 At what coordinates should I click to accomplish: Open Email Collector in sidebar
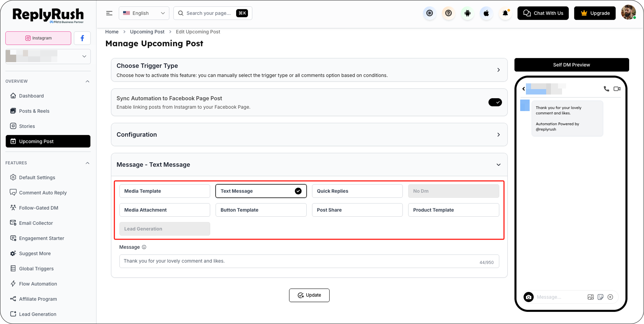[x=48, y=223]
